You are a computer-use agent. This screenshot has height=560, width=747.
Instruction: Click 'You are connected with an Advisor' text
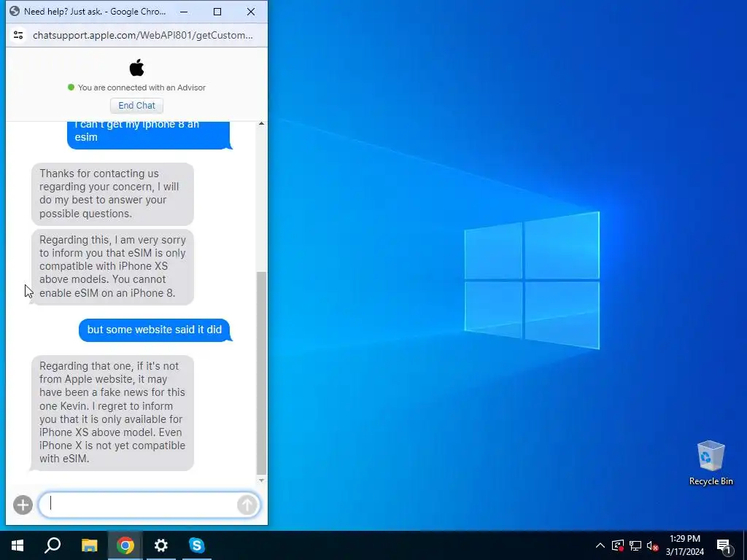click(142, 87)
